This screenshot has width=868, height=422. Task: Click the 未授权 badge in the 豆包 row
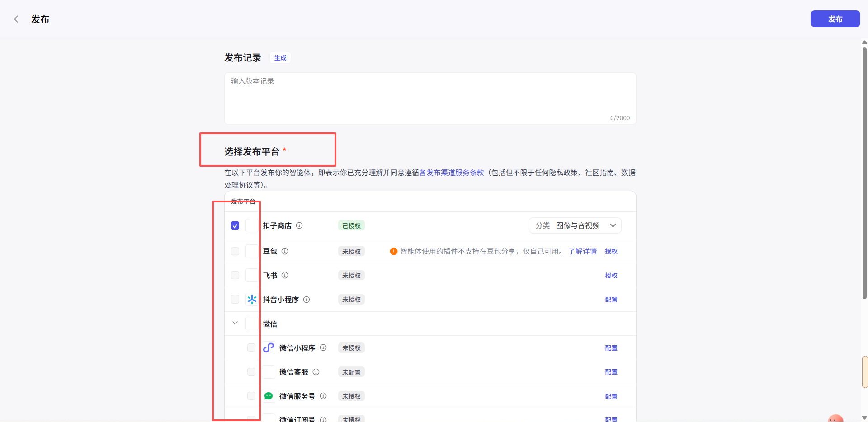click(351, 251)
